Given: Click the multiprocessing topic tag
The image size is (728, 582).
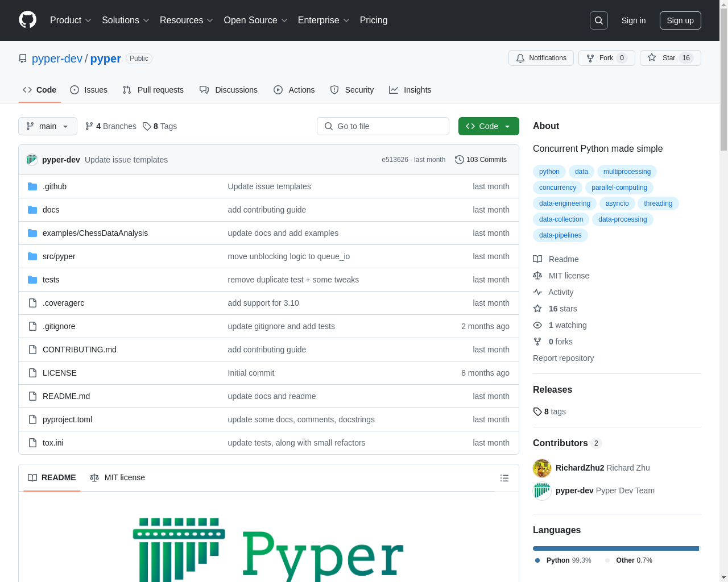Looking at the screenshot, I should 627,172.
